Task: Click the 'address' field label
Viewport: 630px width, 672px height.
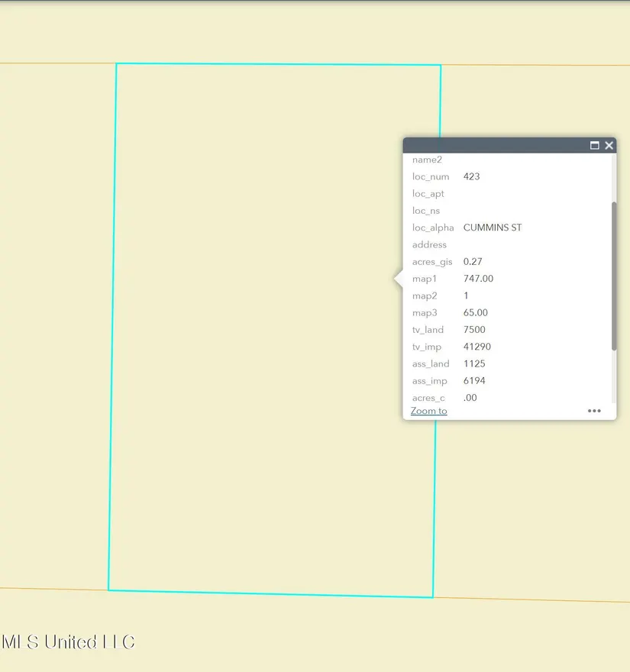Action: (x=429, y=245)
